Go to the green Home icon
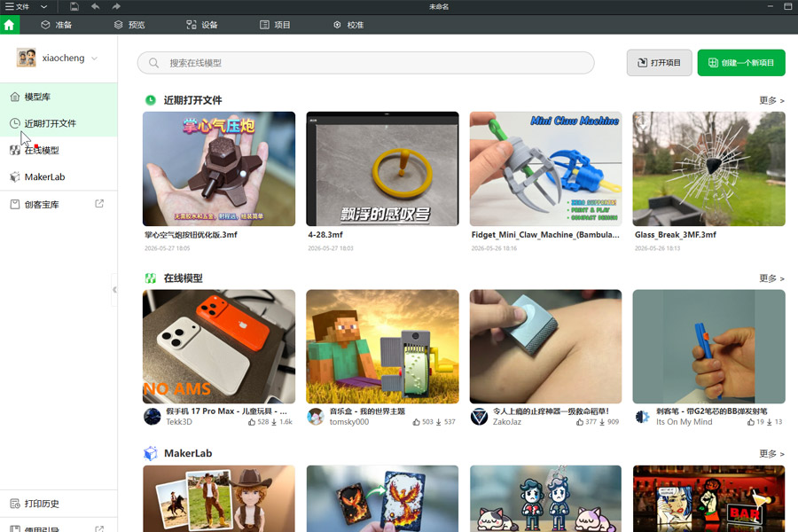Screen dimensions: 798x532 point(9,25)
